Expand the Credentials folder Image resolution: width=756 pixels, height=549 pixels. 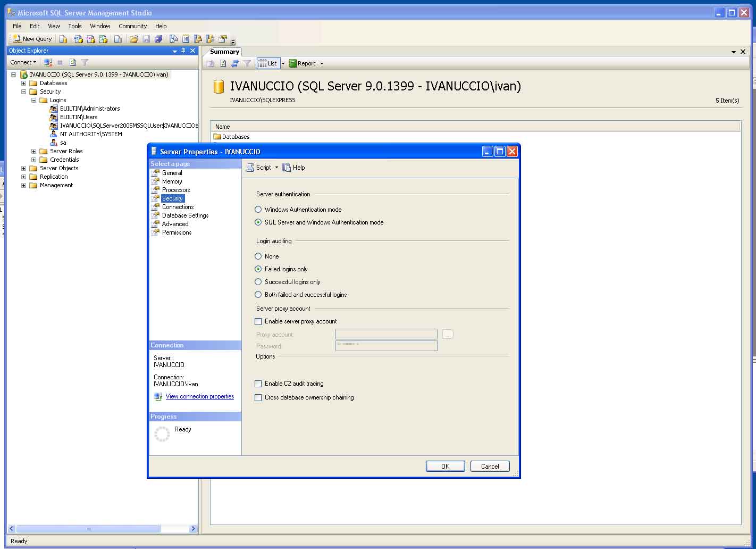point(33,160)
